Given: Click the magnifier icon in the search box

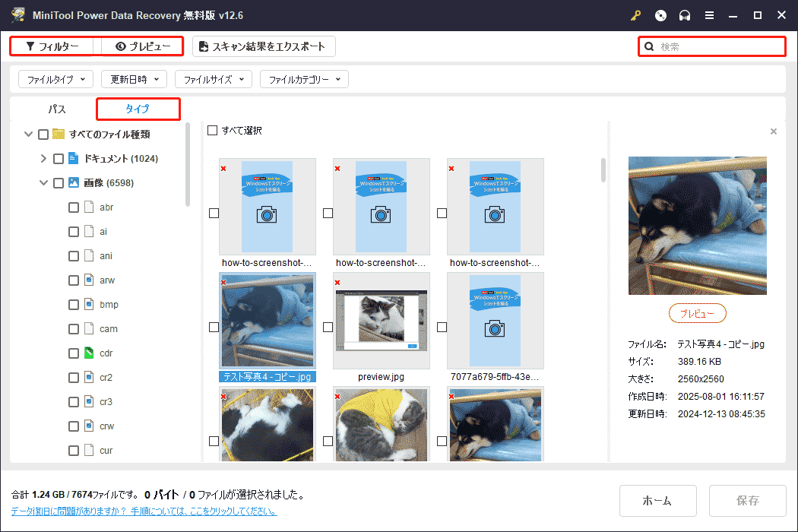Looking at the screenshot, I should tap(649, 46).
